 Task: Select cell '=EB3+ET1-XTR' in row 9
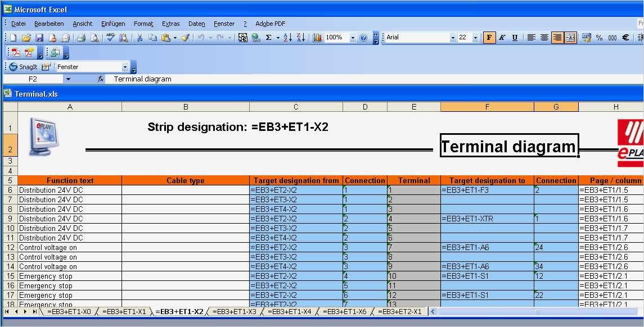click(487, 219)
